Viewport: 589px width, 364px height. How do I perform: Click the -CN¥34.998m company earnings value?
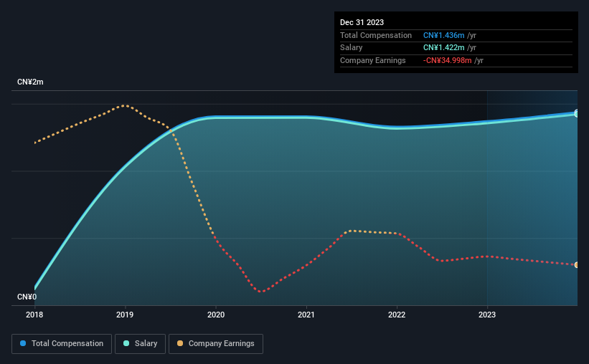447,60
